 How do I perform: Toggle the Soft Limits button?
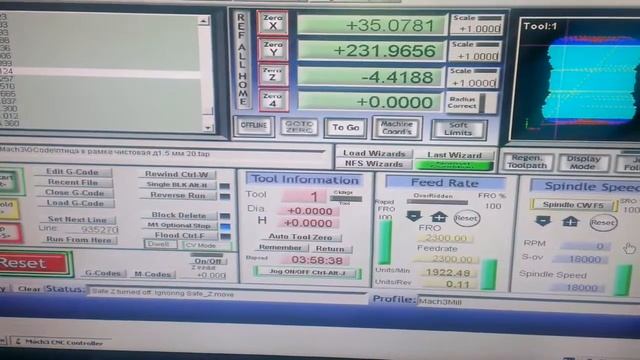(x=458, y=129)
